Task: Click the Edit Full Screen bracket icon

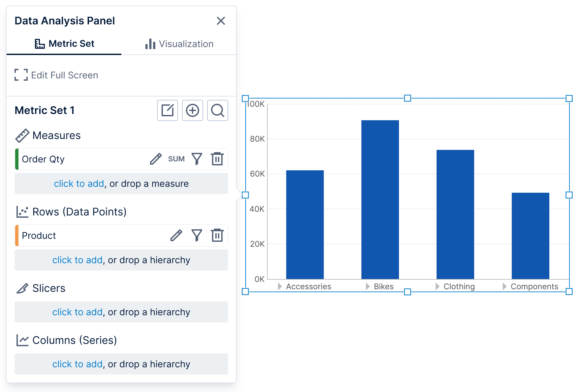Action: 21,75
